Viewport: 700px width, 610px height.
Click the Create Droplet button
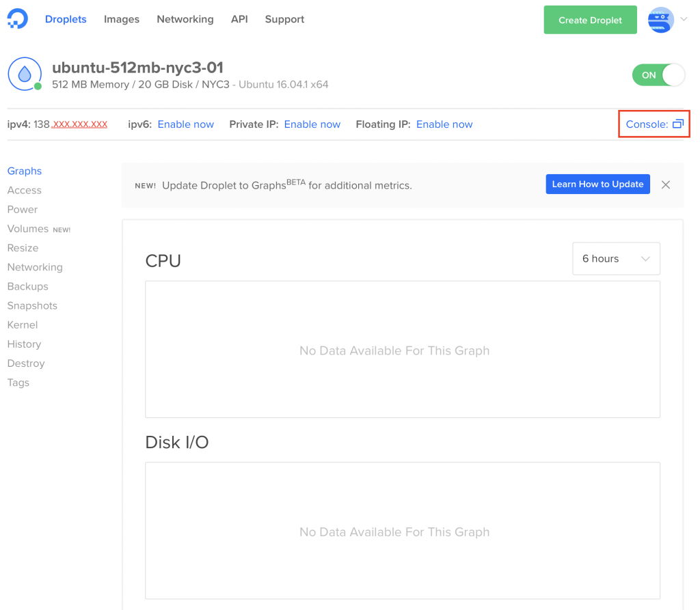590,20
